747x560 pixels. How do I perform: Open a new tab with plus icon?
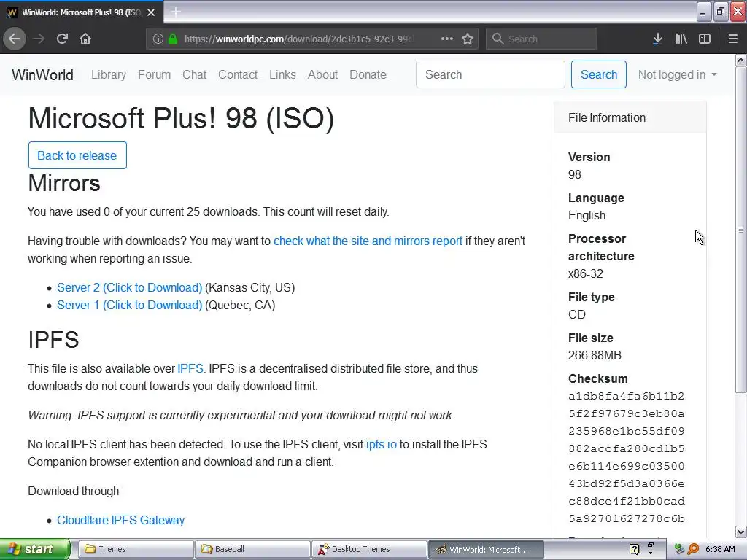click(x=176, y=12)
